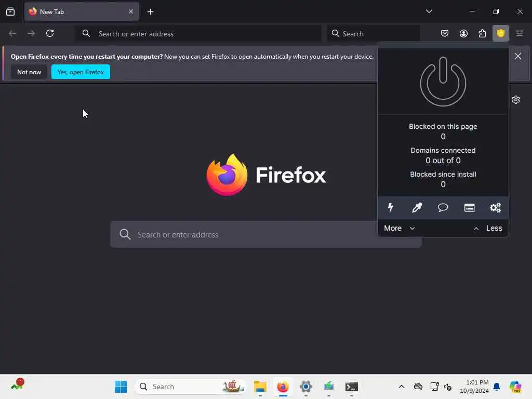Open the widgets stock icon with red badge

click(17, 385)
